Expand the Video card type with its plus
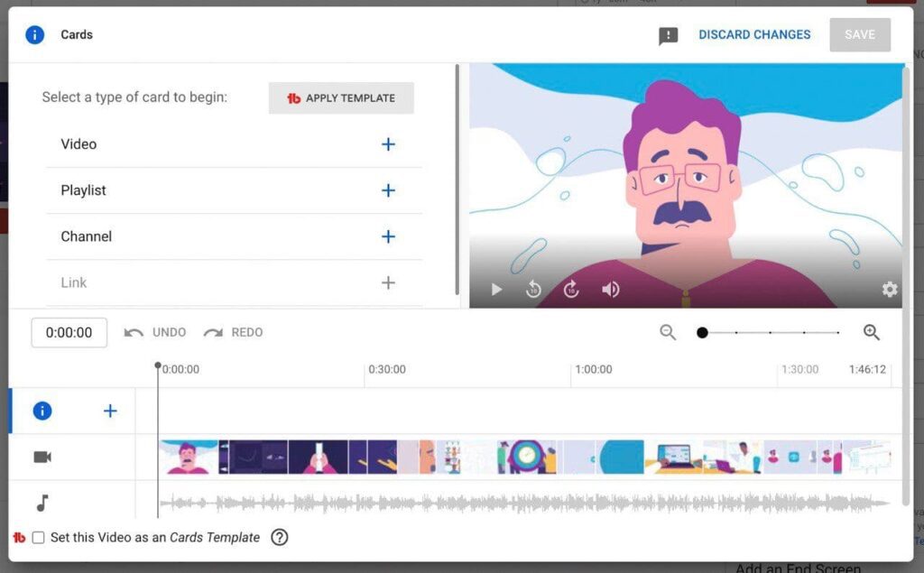 tap(388, 143)
